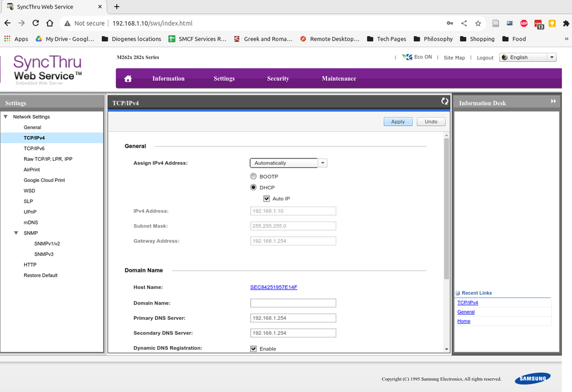Open the My Drive bookmark
This screenshot has width=572, height=392.
click(x=65, y=39)
